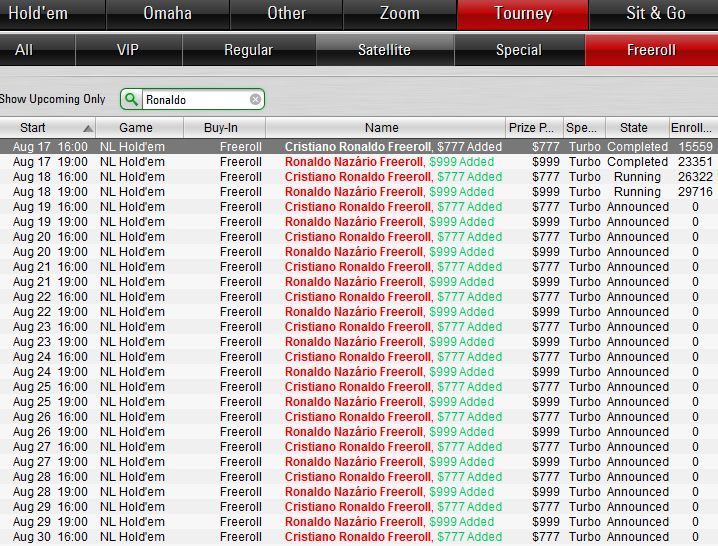Select the Aug 24 19:00 tournament row

pyautogui.click(x=359, y=372)
